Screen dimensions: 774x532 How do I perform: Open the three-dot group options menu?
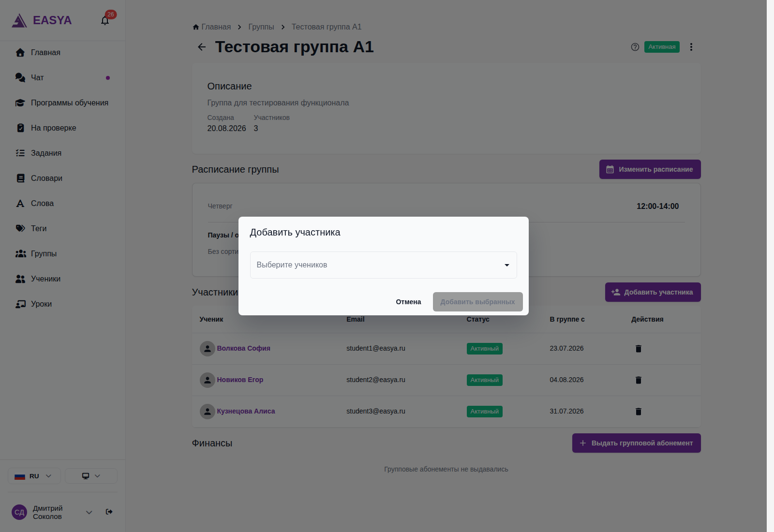coord(691,47)
